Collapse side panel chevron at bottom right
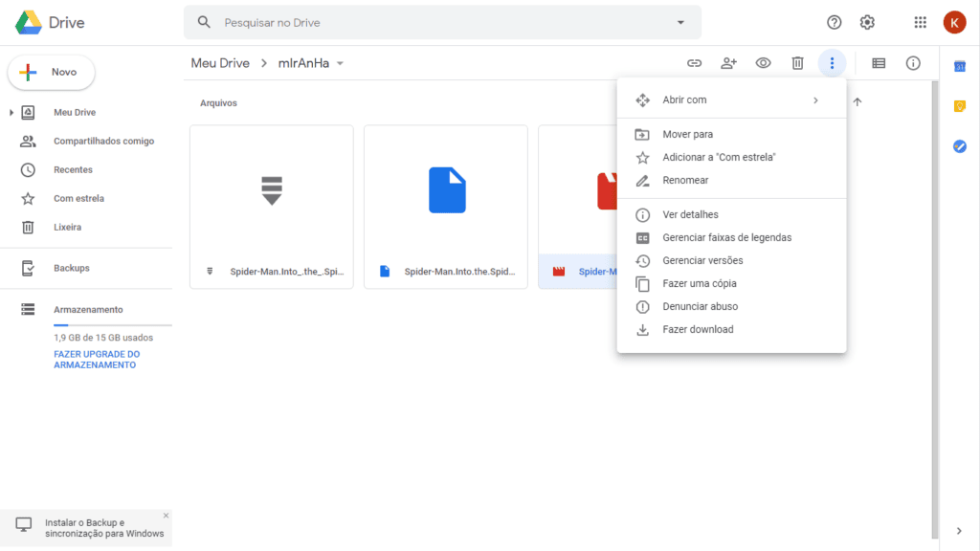This screenshot has height=551, width=980. [959, 531]
